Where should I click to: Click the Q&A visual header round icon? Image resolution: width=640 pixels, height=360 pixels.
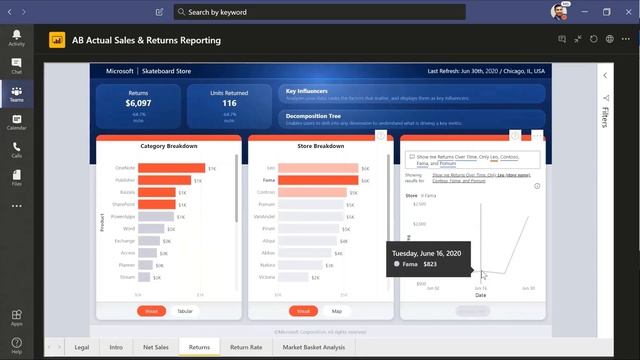(x=515, y=136)
